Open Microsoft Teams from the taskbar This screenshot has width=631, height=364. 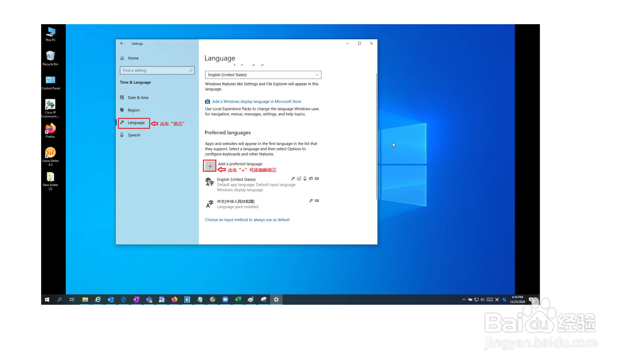[149, 300]
